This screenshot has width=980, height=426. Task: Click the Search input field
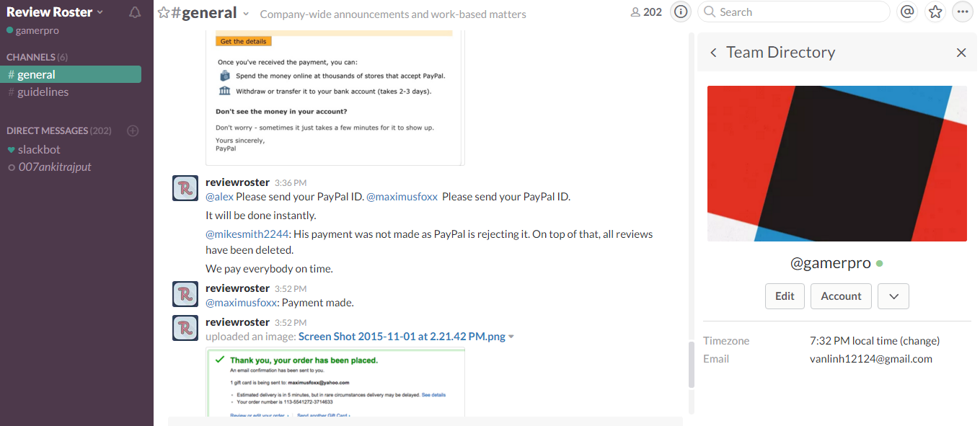point(800,12)
